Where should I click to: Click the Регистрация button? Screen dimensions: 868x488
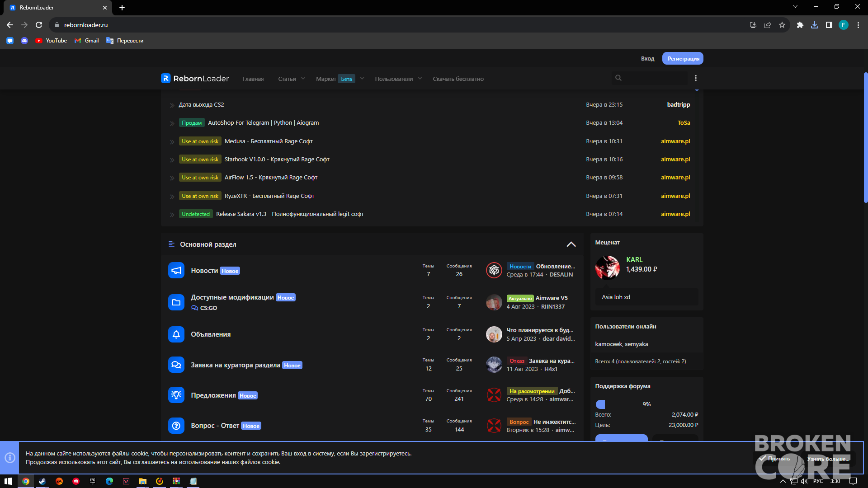(x=683, y=58)
